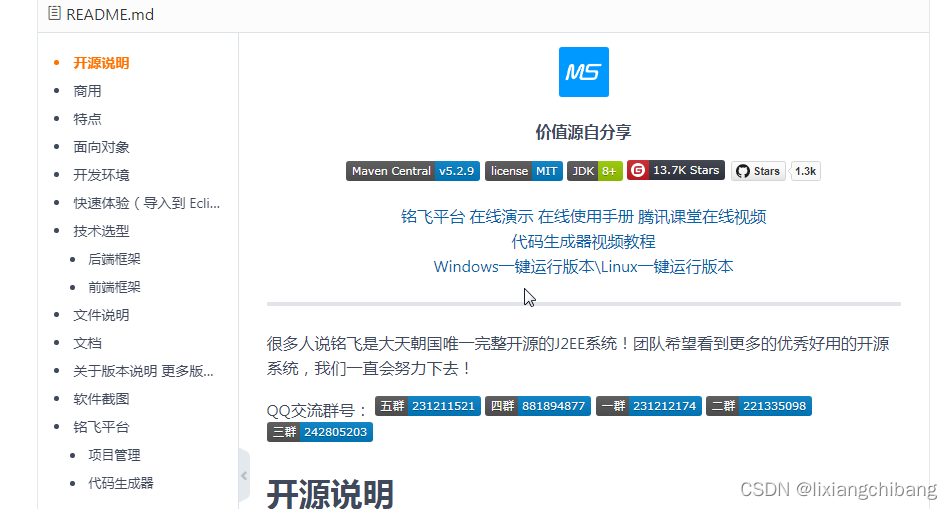Go to 面向对象 in the outline
Screen dimensions: 952x509
[101, 147]
